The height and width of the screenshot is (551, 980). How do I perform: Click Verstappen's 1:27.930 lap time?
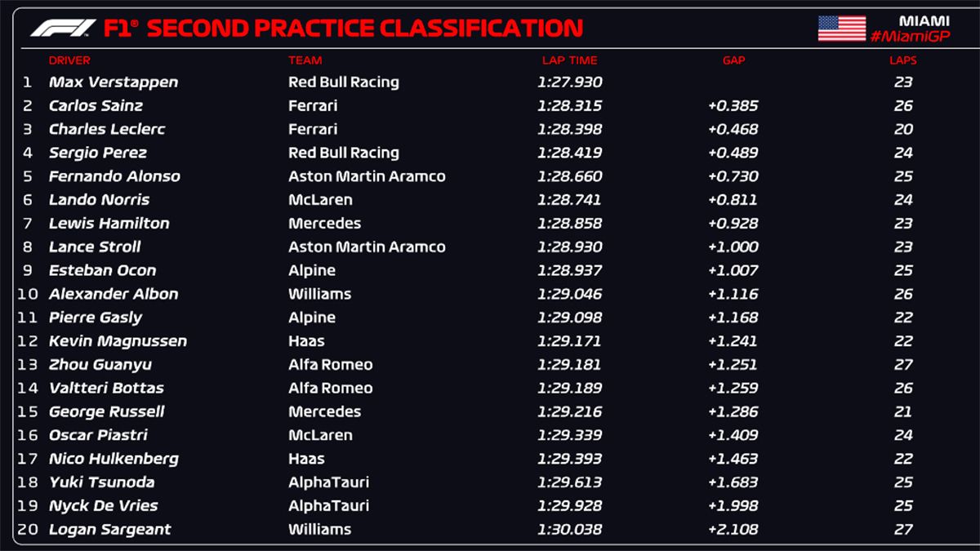(569, 82)
